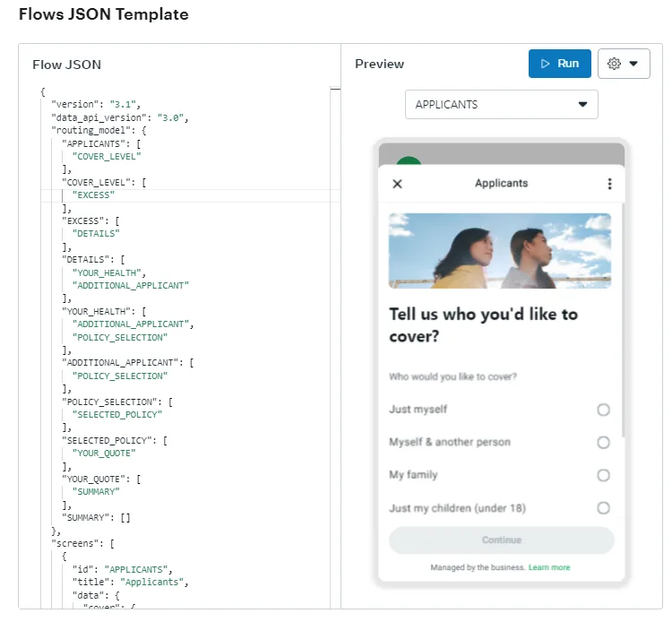The height and width of the screenshot is (622, 672).
Task: Click the Continue button in preview
Action: (x=501, y=540)
